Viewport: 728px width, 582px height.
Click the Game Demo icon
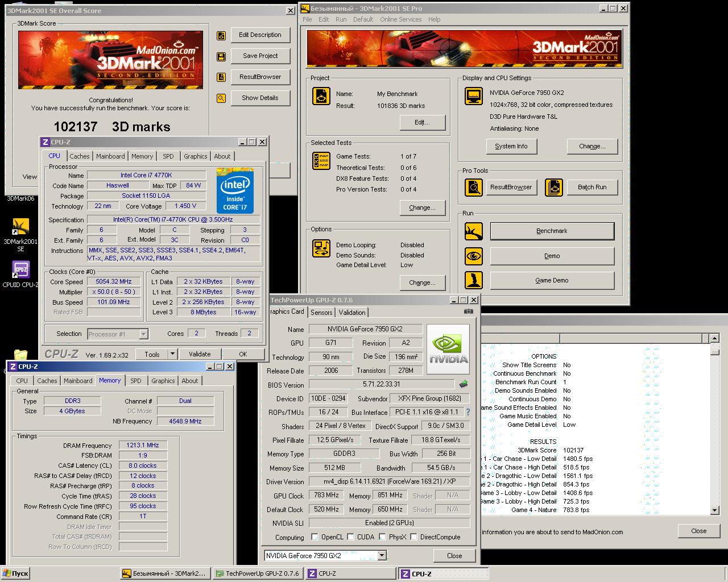point(474,280)
